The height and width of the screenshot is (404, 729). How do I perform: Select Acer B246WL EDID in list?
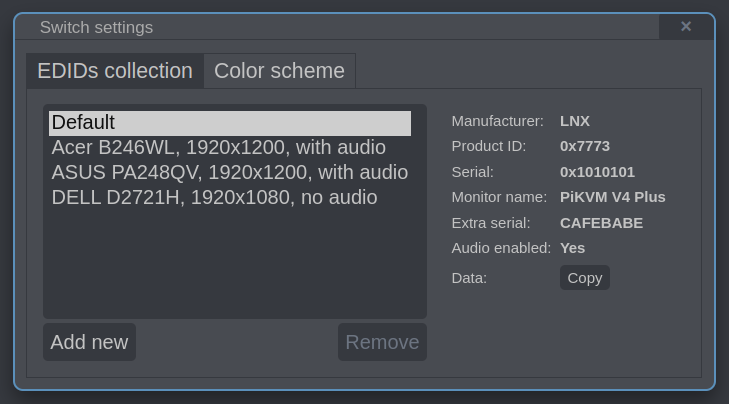[218, 148]
